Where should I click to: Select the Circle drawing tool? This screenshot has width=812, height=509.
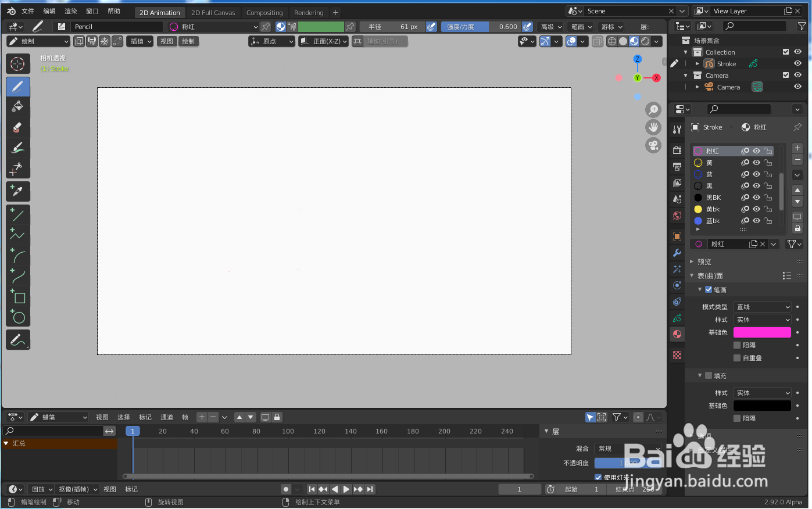pos(18,317)
